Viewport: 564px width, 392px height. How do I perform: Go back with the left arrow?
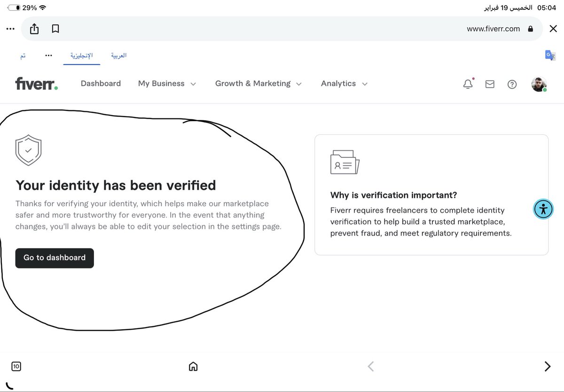(x=370, y=367)
